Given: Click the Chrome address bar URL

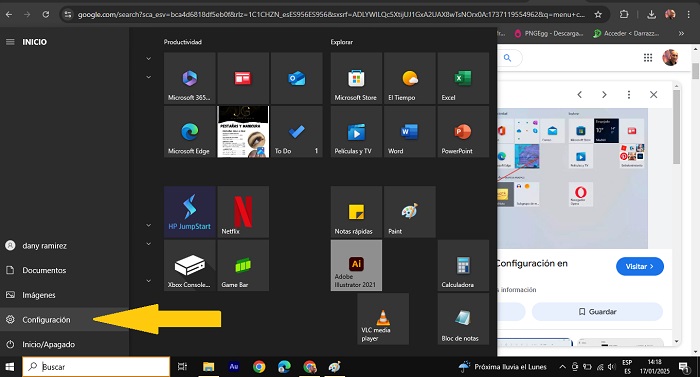Looking at the screenshot, I should (330, 14).
